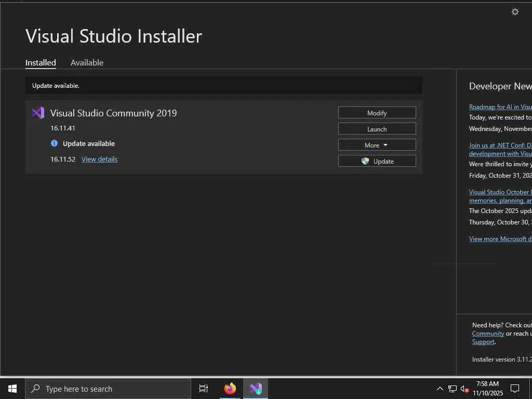The width and height of the screenshot is (532, 399).
Task: Click the Update button
Action: [x=377, y=161]
